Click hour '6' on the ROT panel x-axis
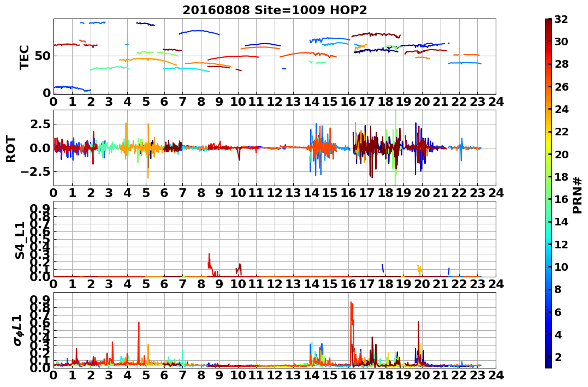 (164, 193)
